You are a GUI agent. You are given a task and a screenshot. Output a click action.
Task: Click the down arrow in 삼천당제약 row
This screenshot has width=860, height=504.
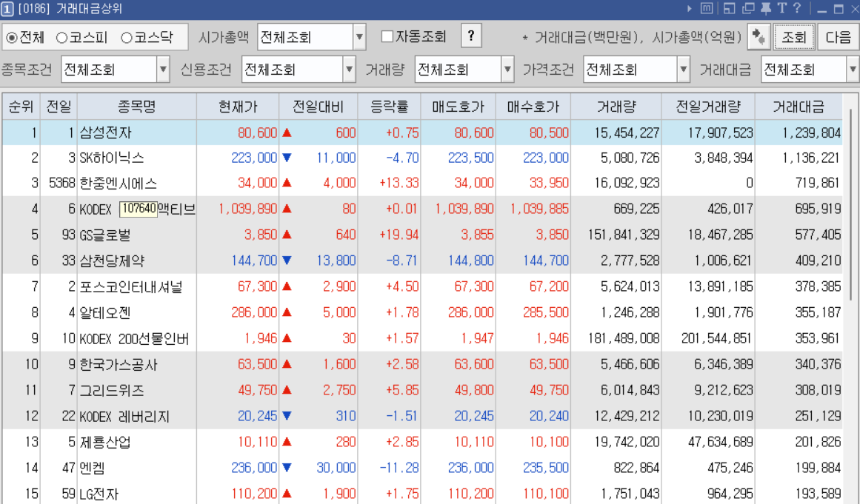[x=287, y=261]
